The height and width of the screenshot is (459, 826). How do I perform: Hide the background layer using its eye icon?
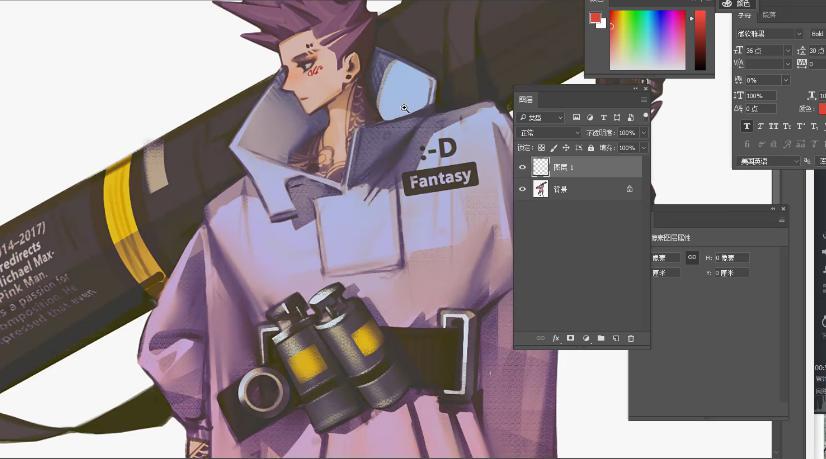point(523,189)
